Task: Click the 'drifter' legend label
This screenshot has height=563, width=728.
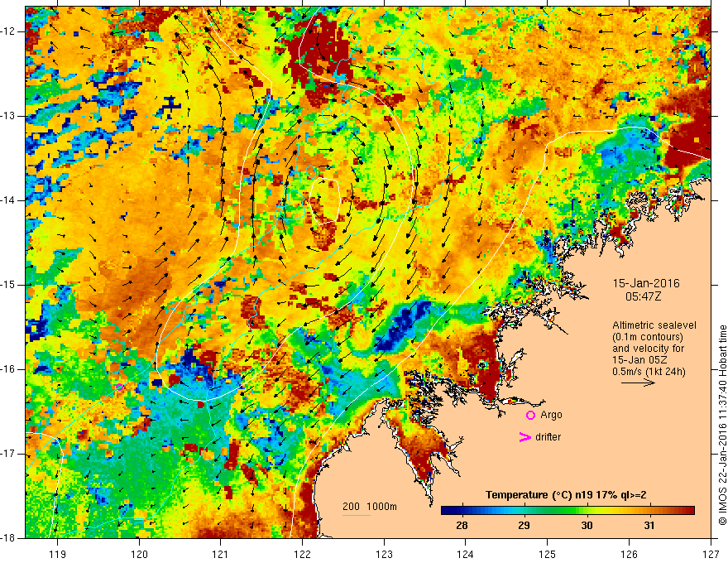Action: [548, 437]
